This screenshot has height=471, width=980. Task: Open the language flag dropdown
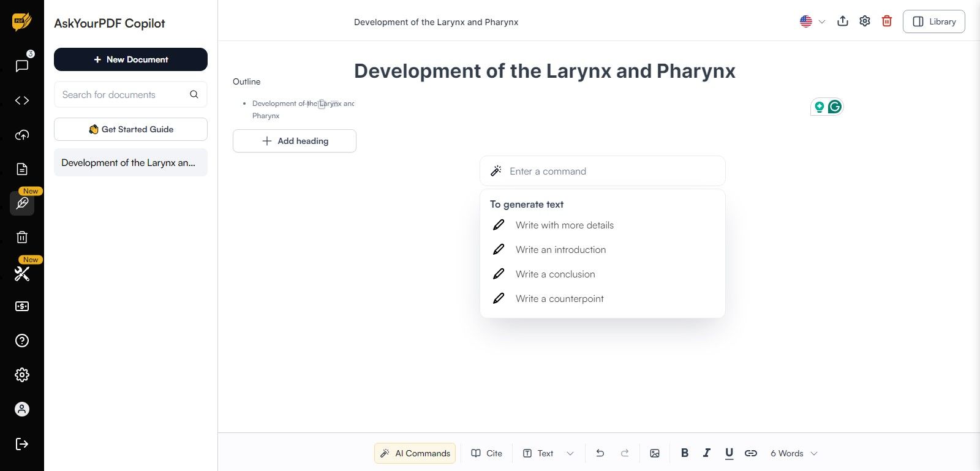[x=813, y=21]
